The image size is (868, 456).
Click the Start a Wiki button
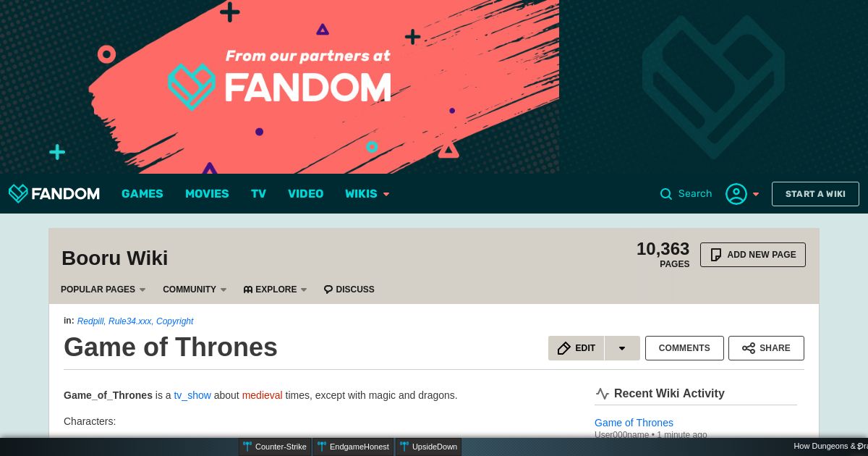point(815,194)
